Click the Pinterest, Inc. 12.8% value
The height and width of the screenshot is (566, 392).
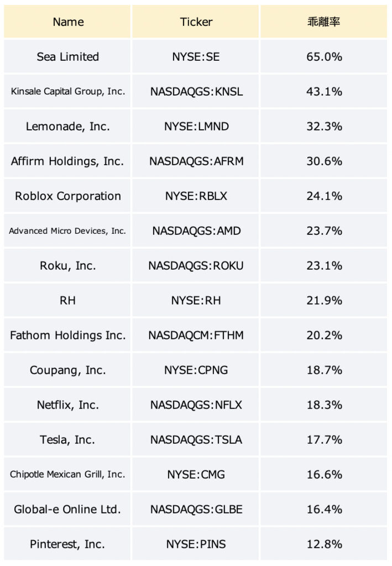tap(324, 544)
